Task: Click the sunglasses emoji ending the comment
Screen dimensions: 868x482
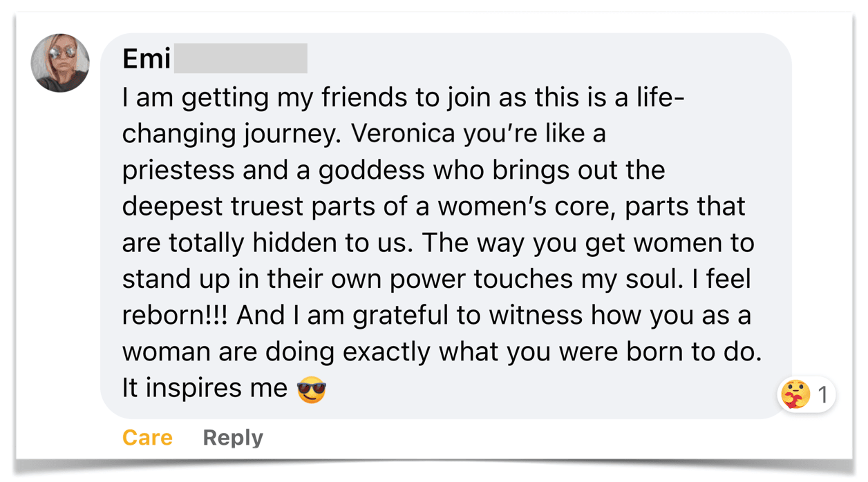Action: click(x=311, y=389)
